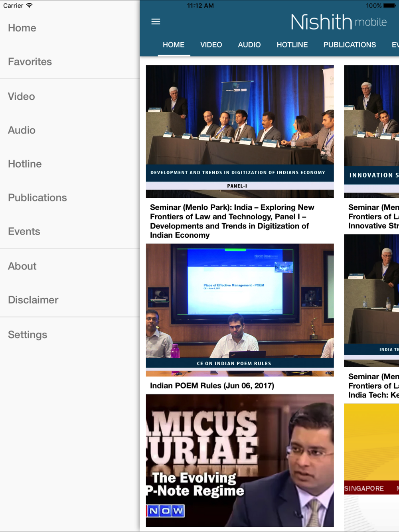399x532 pixels.
Task: Switch to the VIDEO tab
Action: coord(211,45)
